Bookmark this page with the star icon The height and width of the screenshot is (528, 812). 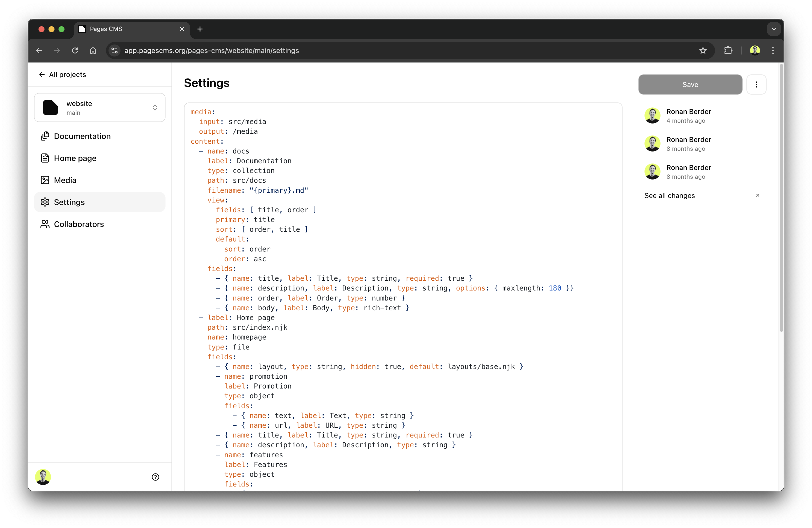click(703, 50)
